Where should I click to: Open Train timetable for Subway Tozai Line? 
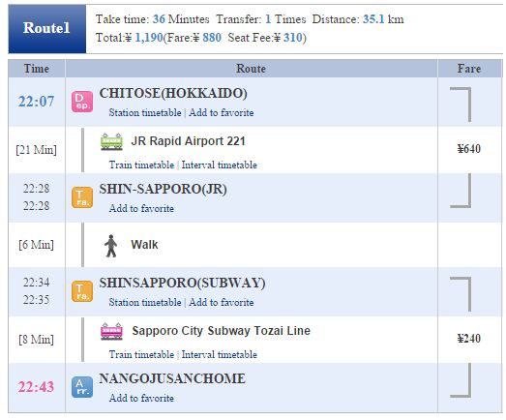[x=141, y=355]
